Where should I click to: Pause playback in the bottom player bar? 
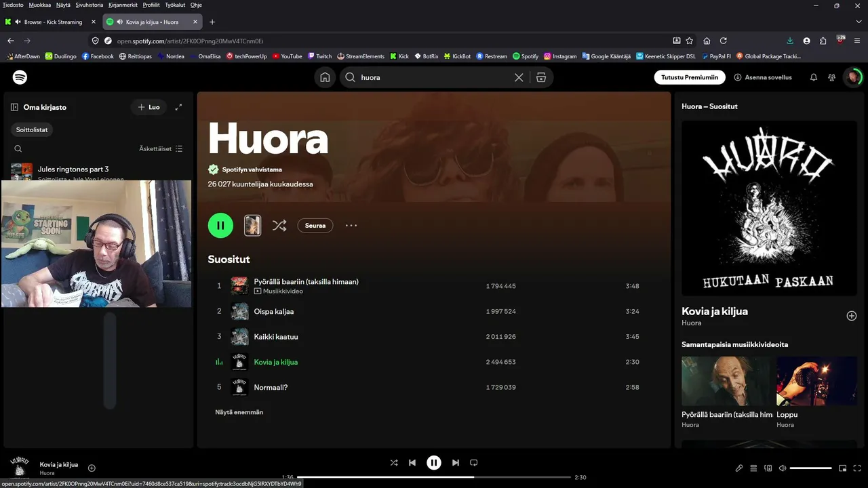click(434, 463)
